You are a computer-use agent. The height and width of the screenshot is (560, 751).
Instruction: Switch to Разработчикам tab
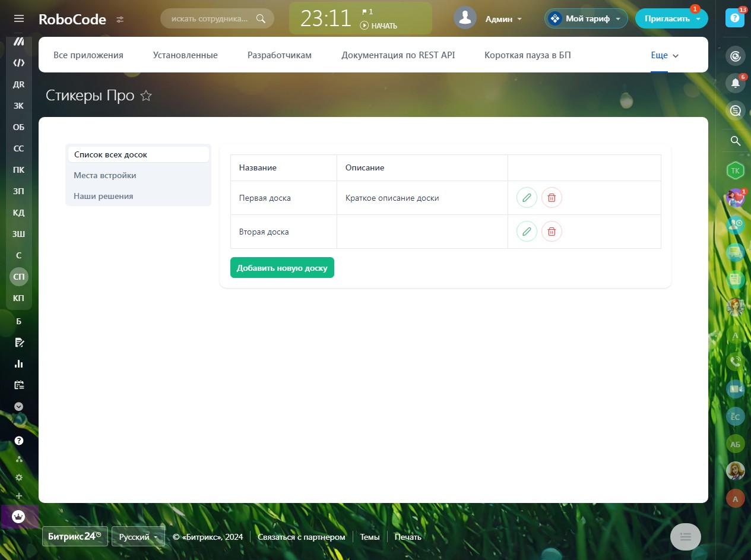[280, 55]
